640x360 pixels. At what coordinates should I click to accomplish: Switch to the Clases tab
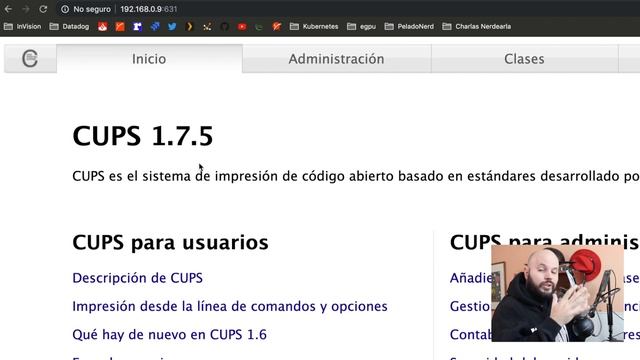[x=524, y=59]
